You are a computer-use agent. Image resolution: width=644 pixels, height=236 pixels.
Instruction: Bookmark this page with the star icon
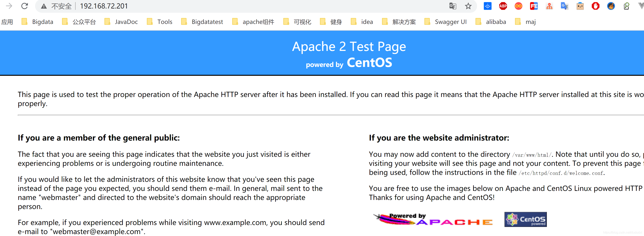coord(468,6)
